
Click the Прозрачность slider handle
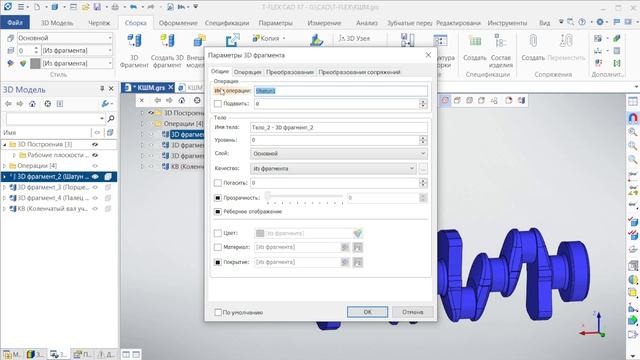click(268, 196)
